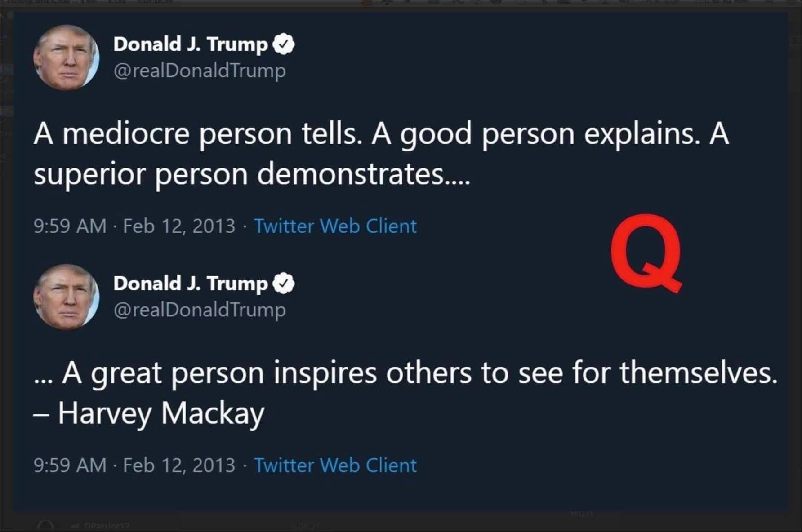Open Twitter Web Client link under 'Harvey Mackay' tweet
The width and height of the screenshot is (802, 532).
(x=335, y=465)
